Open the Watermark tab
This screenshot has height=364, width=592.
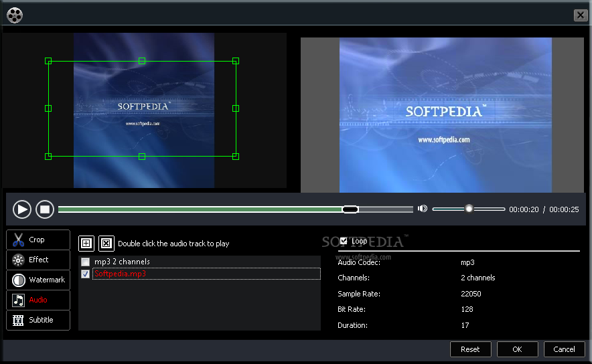pyautogui.click(x=38, y=280)
